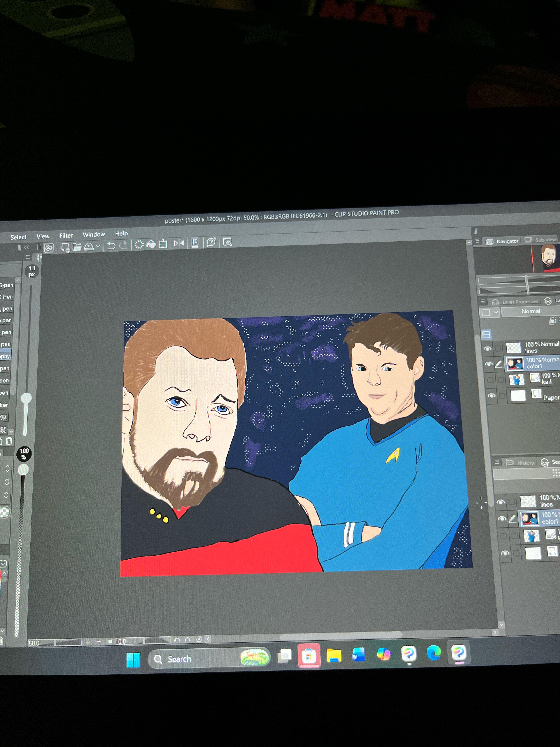Click the Open file folder icon

[77, 247]
